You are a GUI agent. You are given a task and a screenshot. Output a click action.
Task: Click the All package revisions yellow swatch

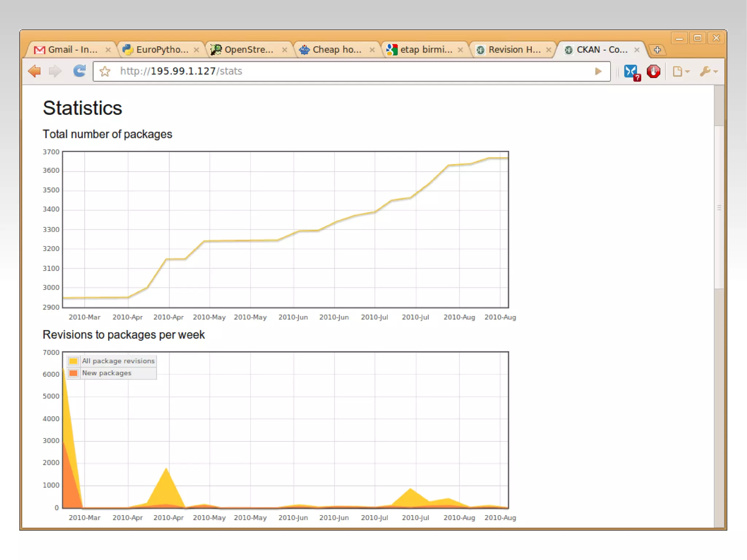[73, 361]
